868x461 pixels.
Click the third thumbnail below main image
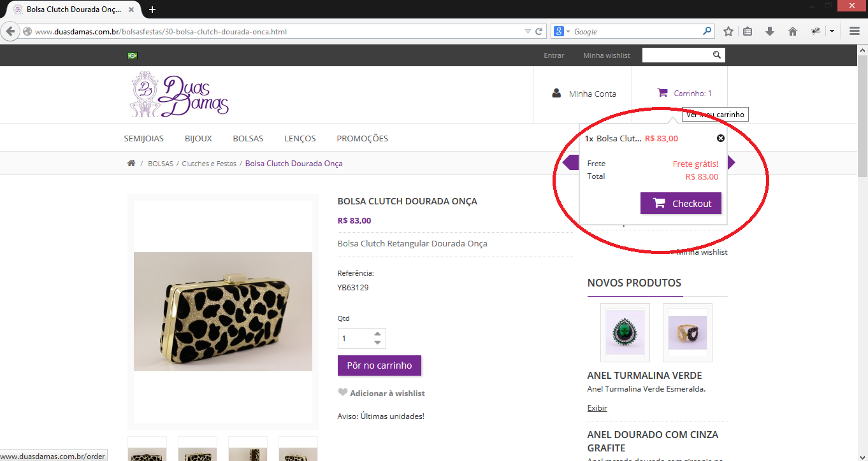(248, 449)
